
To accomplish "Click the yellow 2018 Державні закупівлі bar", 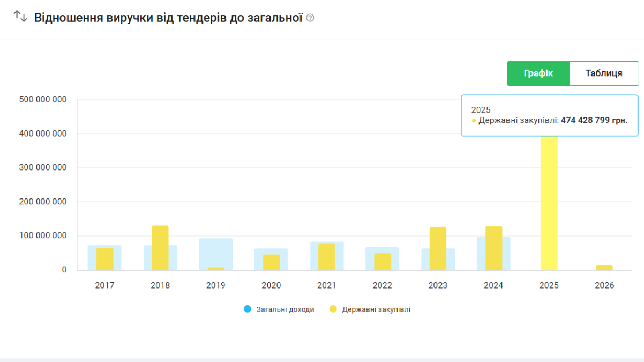I will [160, 248].
